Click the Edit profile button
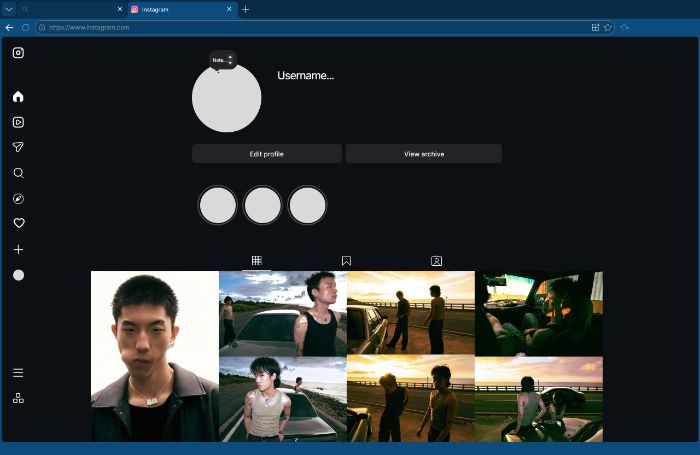This screenshot has height=455, width=700. pos(267,154)
